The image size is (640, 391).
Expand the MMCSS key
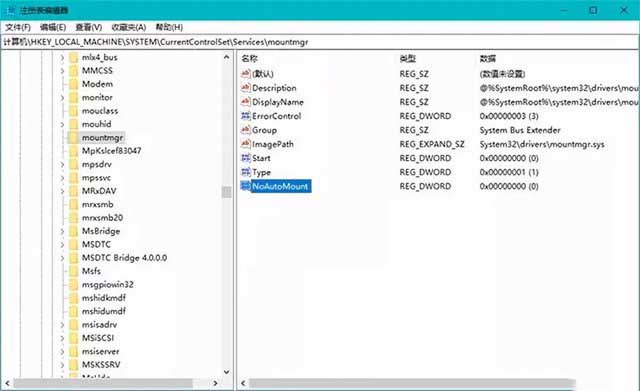point(62,71)
